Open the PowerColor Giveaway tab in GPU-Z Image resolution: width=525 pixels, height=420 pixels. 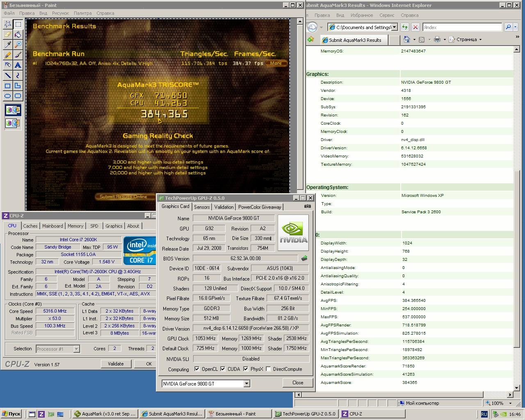click(260, 207)
